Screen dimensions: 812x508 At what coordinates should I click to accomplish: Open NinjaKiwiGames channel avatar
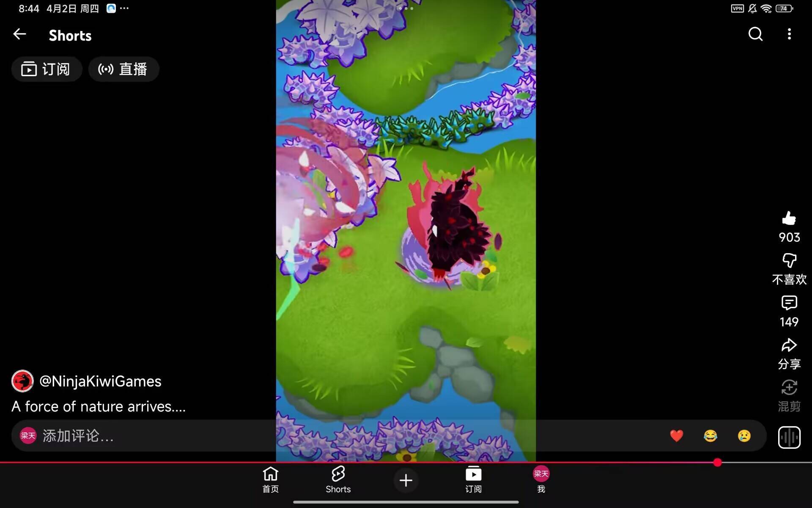click(22, 381)
